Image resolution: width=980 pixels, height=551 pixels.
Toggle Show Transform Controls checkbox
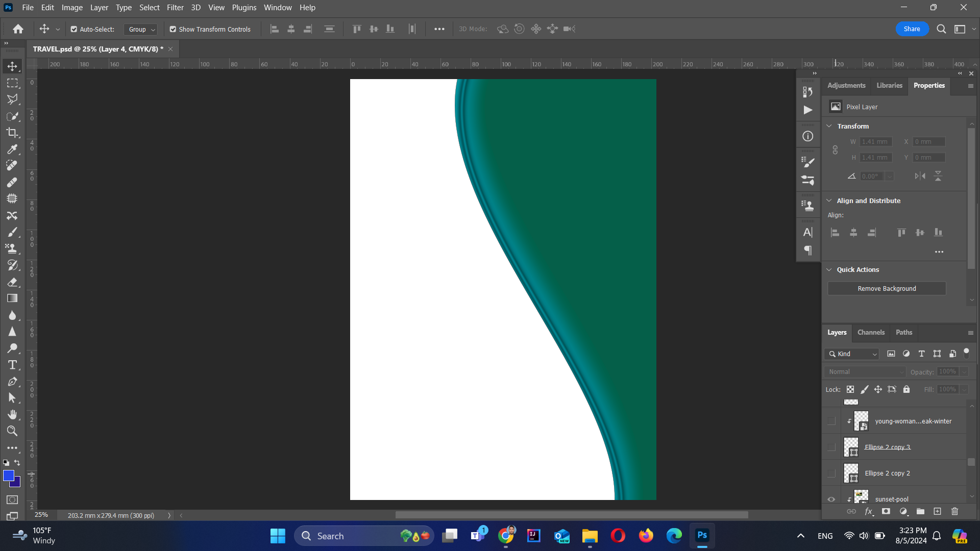[x=173, y=30]
